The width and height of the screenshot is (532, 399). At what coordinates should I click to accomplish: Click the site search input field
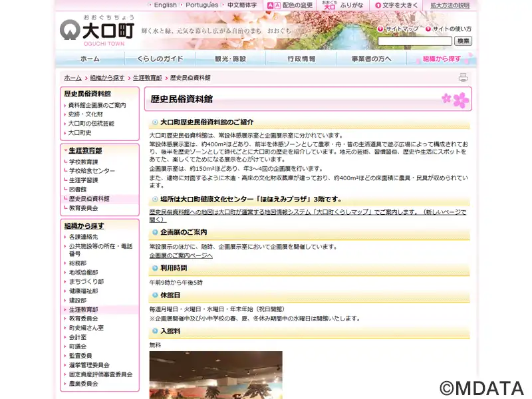(x=415, y=41)
